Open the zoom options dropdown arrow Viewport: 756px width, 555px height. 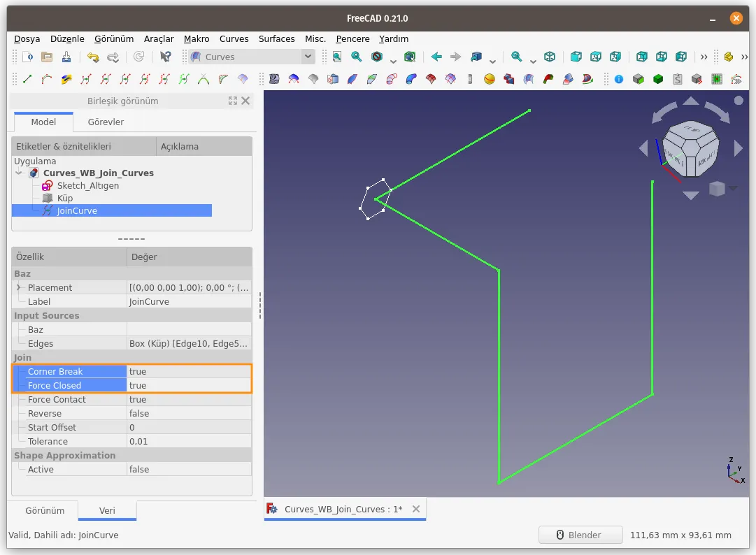pyautogui.click(x=533, y=61)
